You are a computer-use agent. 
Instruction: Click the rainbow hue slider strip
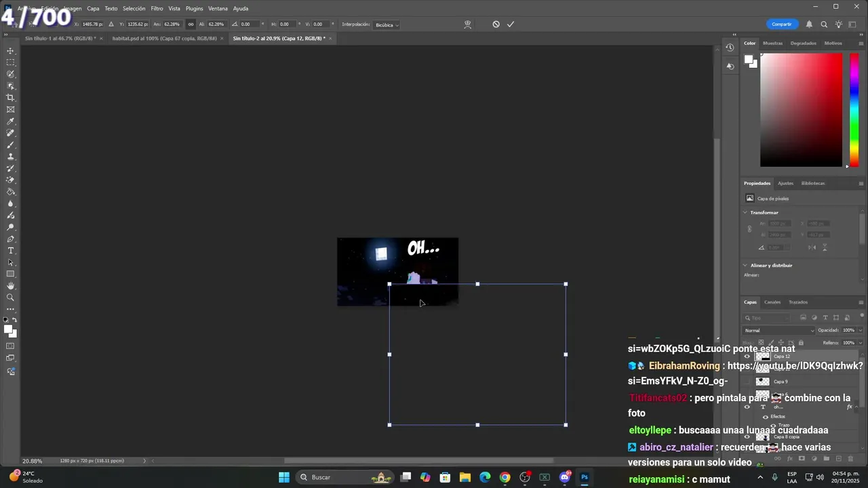pyautogui.click(x=854, y=110)
